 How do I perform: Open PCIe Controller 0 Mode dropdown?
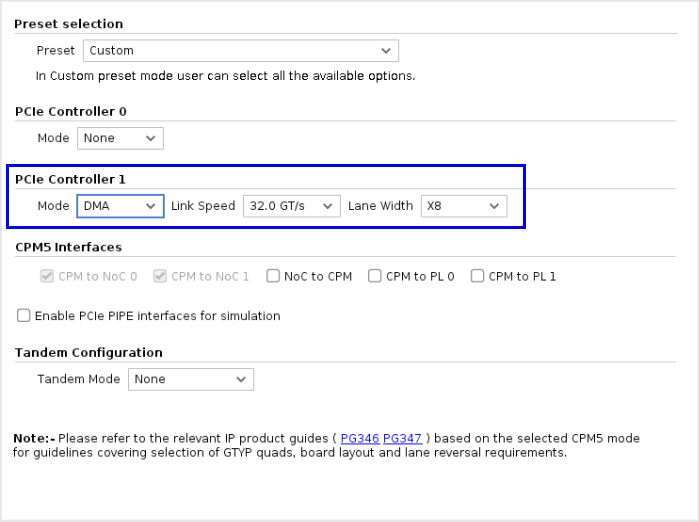pos(120,138)
